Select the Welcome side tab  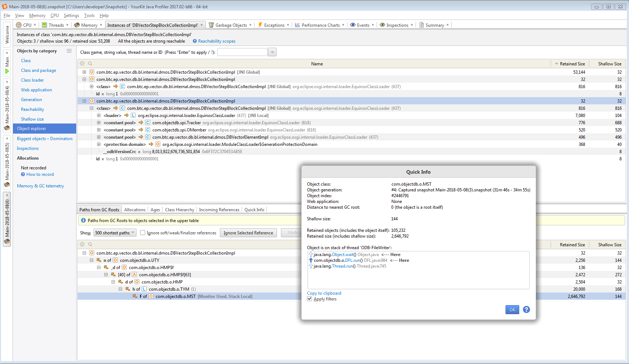7,35
